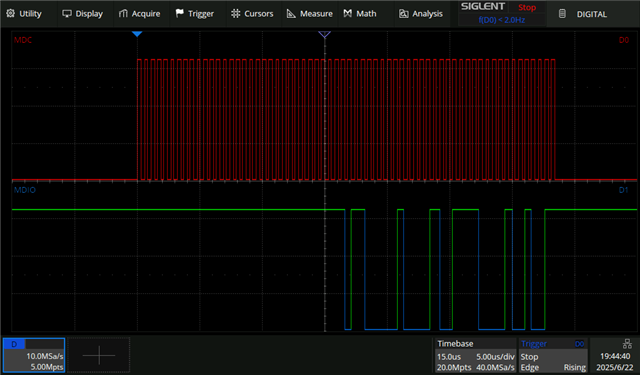Click the Display monitor icon
This screenshot has width=640, height=375.
[x=67, y=13]
